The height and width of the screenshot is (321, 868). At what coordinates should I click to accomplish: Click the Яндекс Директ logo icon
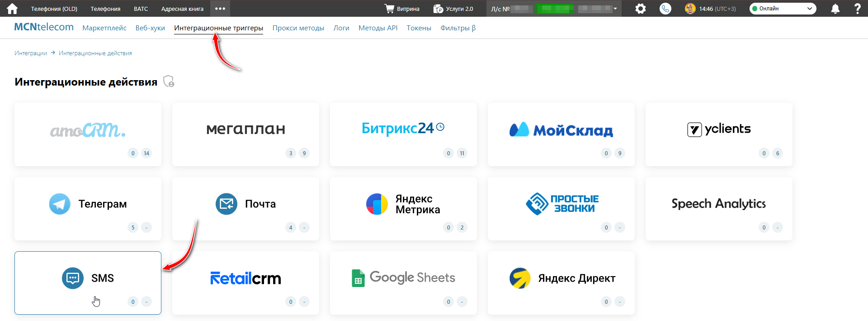[520, 278]
